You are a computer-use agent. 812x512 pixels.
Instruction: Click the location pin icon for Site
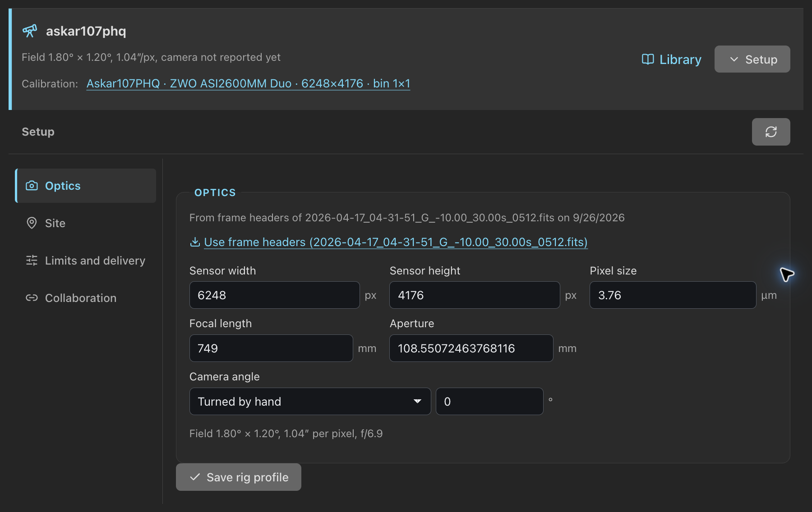pos(32,223)
